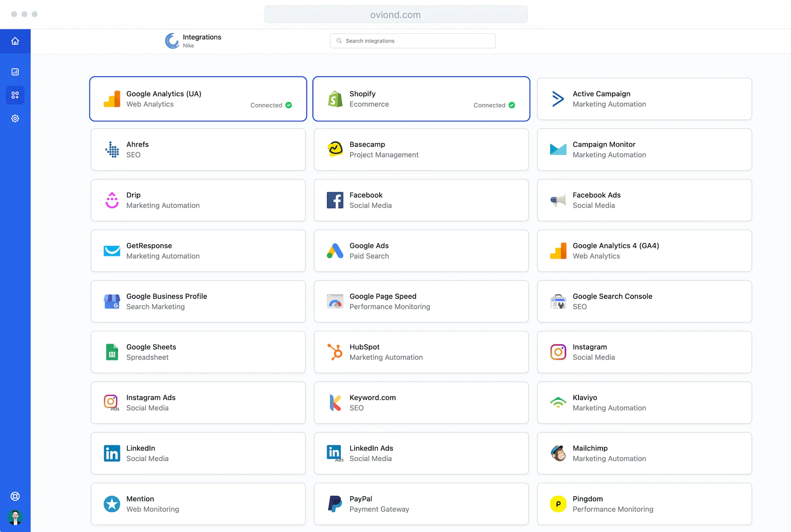Open the Ahrefs SEO integration card

click(x=198, y=149)
